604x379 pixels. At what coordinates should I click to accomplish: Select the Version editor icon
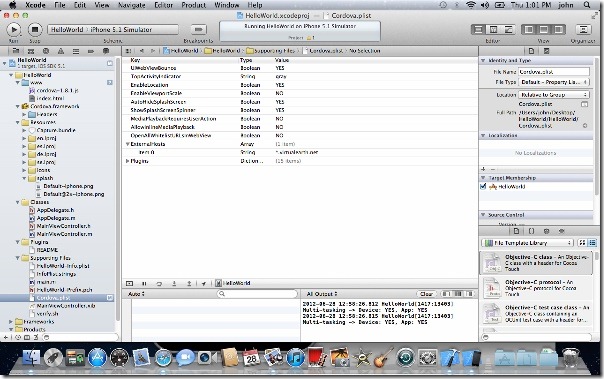pyautogui.click(x=508, y=30)
